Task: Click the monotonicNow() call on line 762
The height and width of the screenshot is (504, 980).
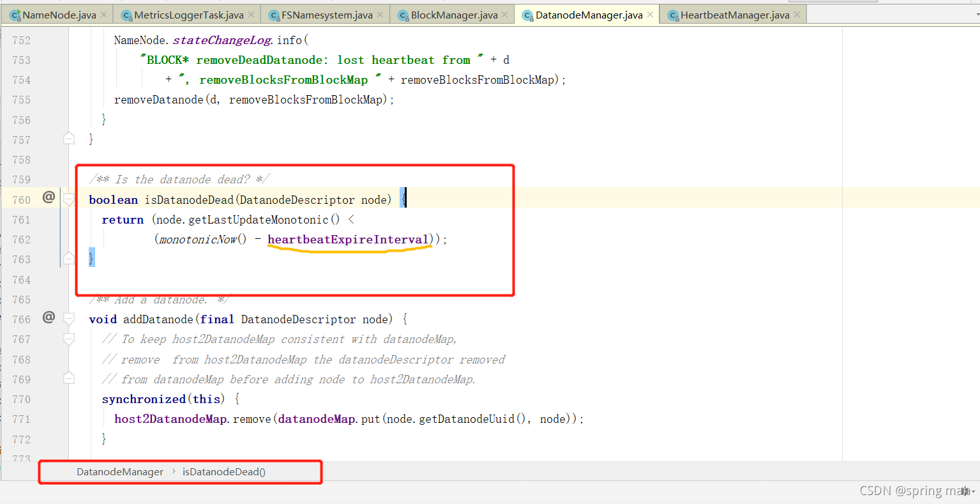Action: tap(202, 240)
